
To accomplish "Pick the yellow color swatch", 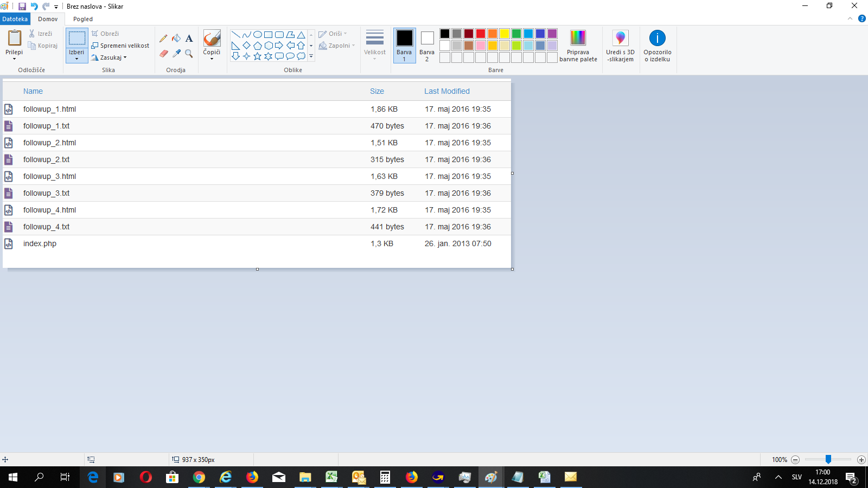I will [x=505, y=34].
